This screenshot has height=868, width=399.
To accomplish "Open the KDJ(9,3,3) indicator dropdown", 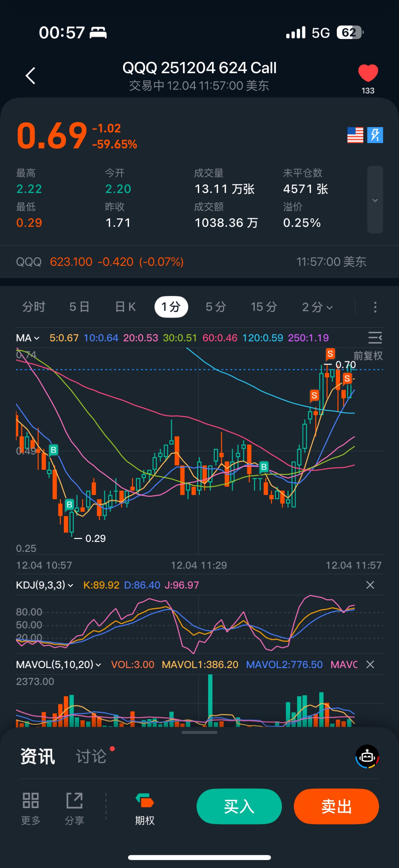I will coord(45,585).
